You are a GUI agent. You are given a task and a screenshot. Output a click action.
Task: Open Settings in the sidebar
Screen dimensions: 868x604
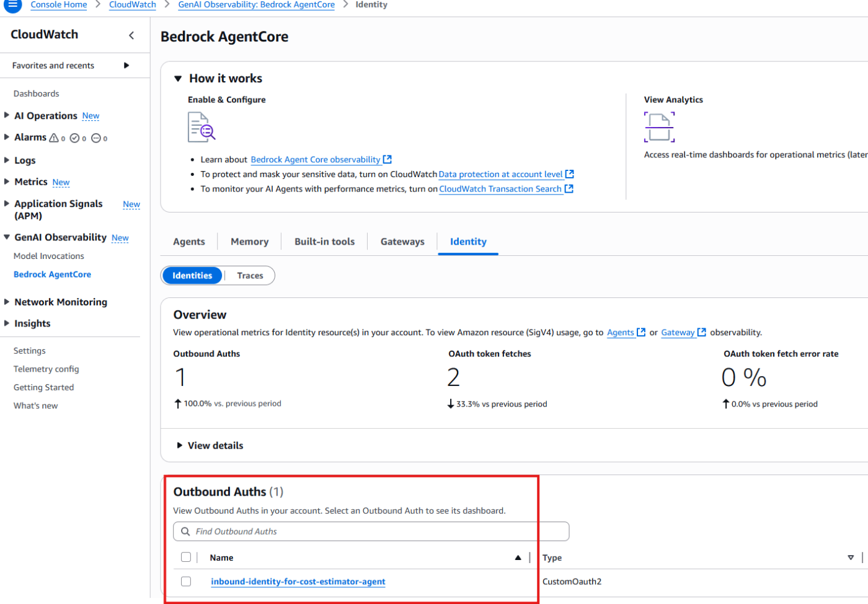click(30, 351)
